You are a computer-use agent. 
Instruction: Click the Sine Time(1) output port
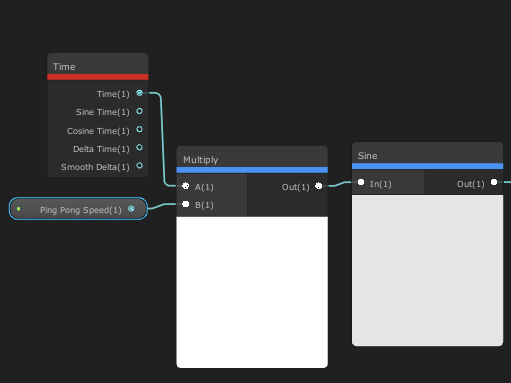(x=139, y=111)
